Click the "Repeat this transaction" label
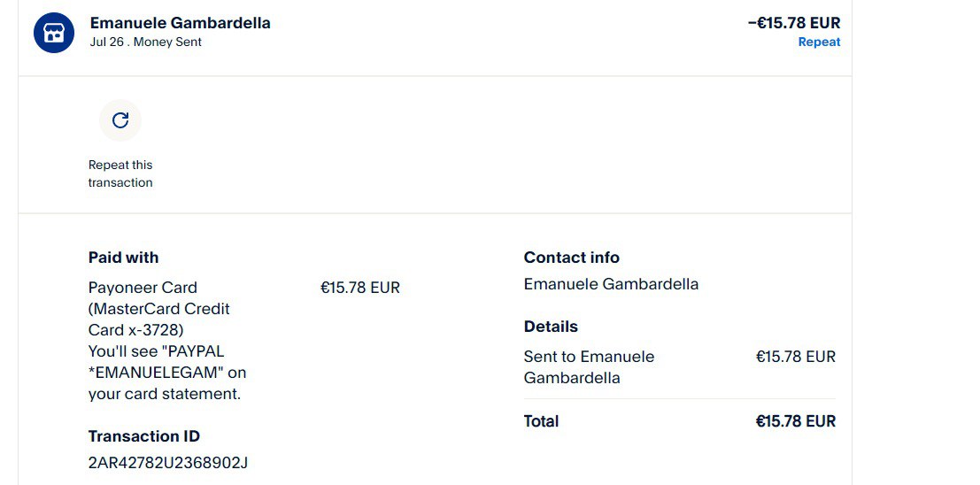Screen dimensions: 980x485 [x=120, y=173]
